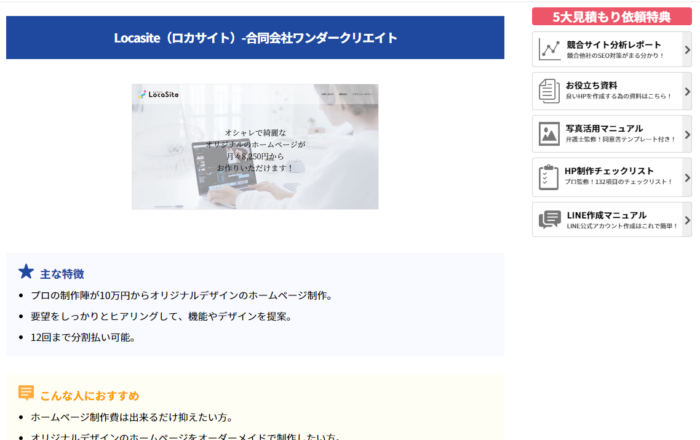This screenshot has width=700, height=440.
Task: Click the line chart icon for 競合サイト分析レポート
Action: click(x=549, y=48)
